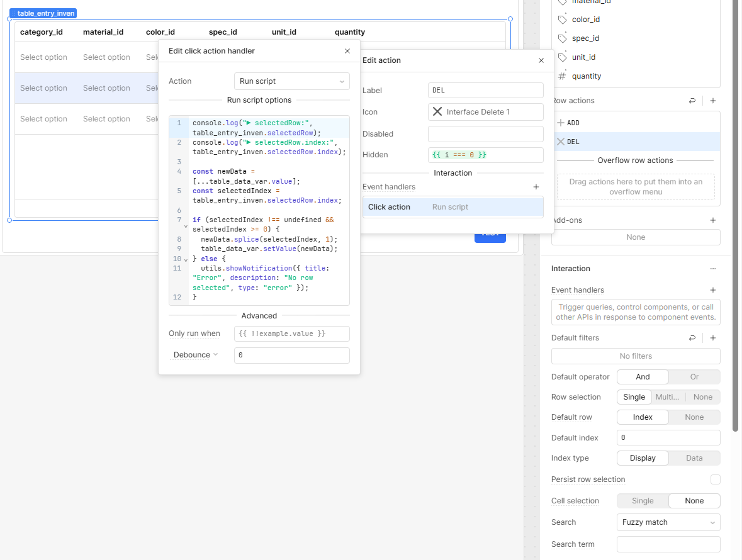Click the Search term input field
This screenshot has width=742, height=560.
[x=668, y=544]
